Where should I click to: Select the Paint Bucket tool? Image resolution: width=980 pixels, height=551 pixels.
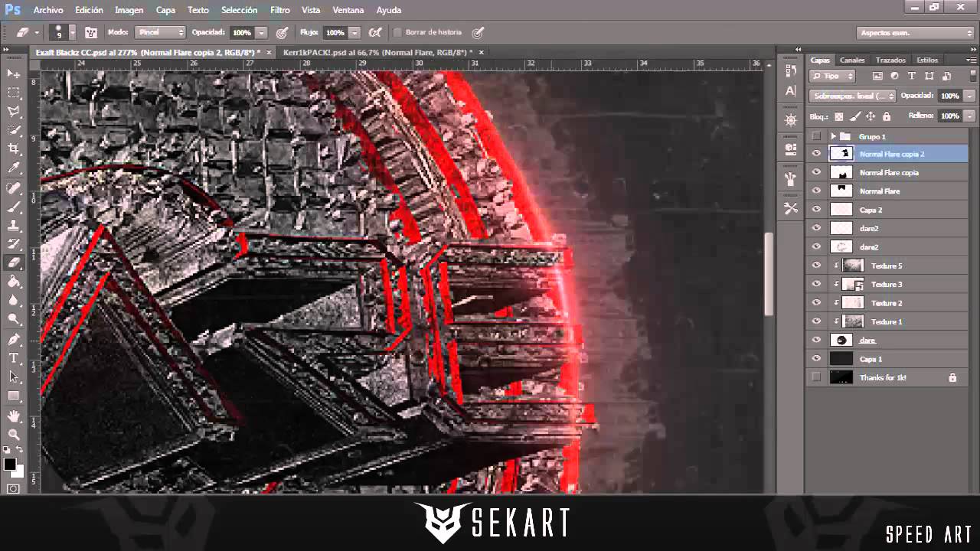(x=14, y=282)
